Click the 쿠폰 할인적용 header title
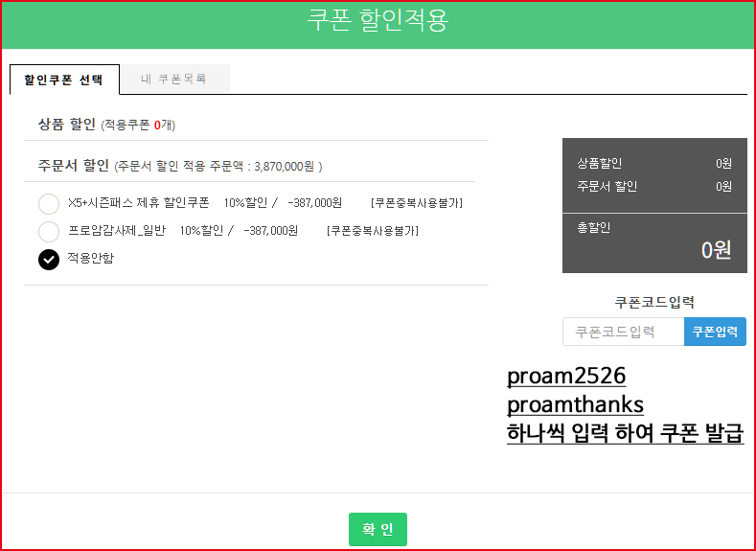The height and width of the screenshot is (551, 756). 378,21
